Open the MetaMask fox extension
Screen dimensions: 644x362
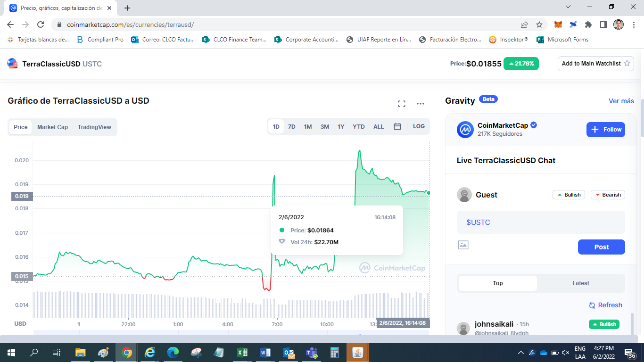(x=558, y=25)
